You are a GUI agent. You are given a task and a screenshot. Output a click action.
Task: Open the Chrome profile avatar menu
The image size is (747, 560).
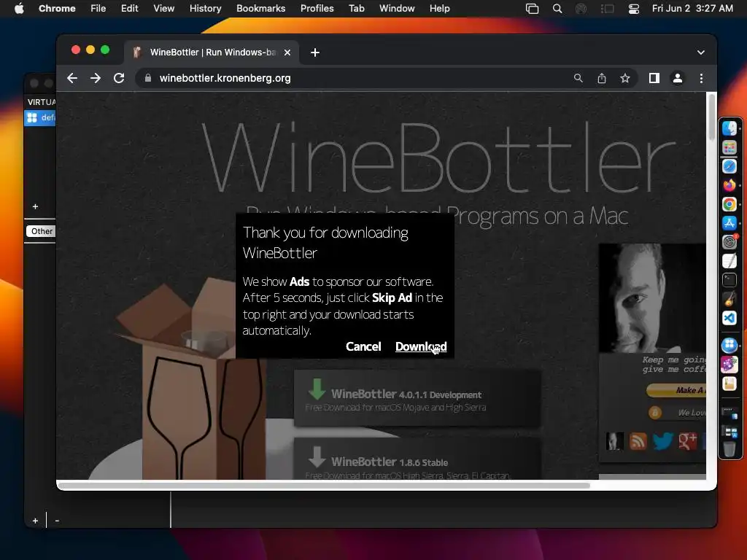click(678, 78)
